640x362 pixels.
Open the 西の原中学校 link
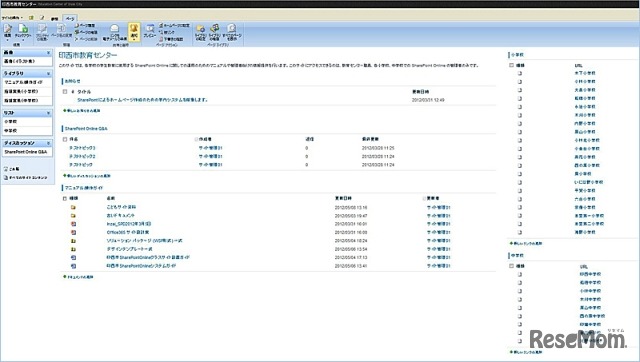[592, 316]
